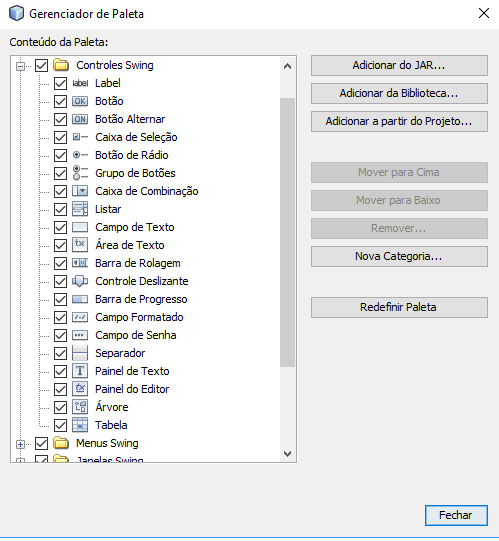The width and height of the screenshot is (499, 541).
Task: Uncheck the Botão checkbox
Action: click(x=60, y=101)
